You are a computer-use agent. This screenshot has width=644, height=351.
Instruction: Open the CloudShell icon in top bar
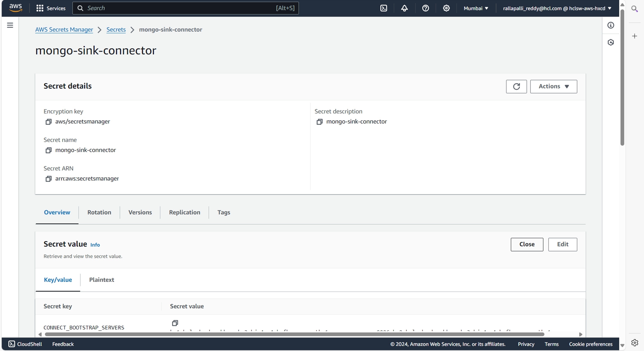(383, 8)
